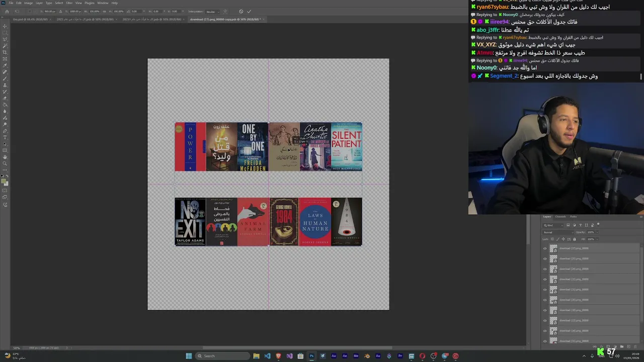Open the File menu

coord(11,3)
